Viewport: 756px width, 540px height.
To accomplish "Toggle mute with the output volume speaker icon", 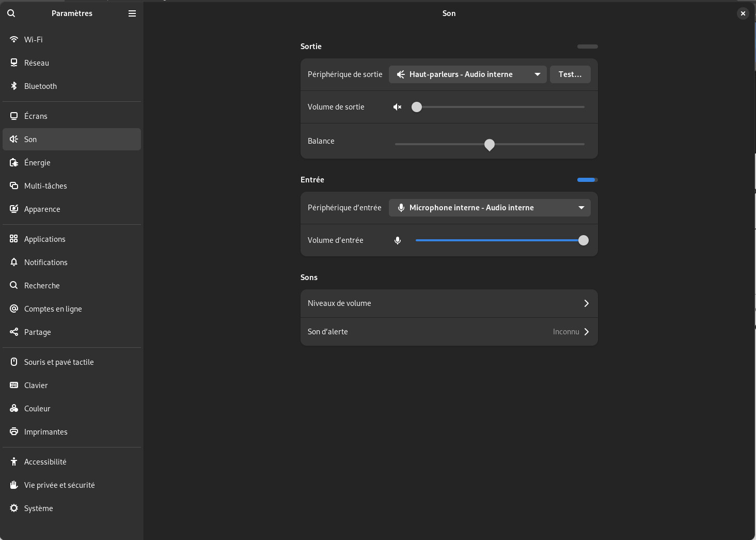I will pos(397,107).
